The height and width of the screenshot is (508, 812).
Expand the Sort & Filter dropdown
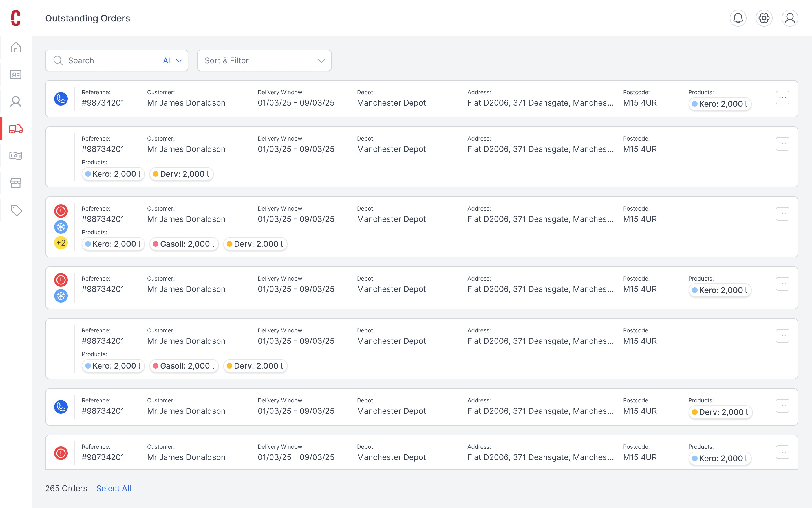click(264, 60)
